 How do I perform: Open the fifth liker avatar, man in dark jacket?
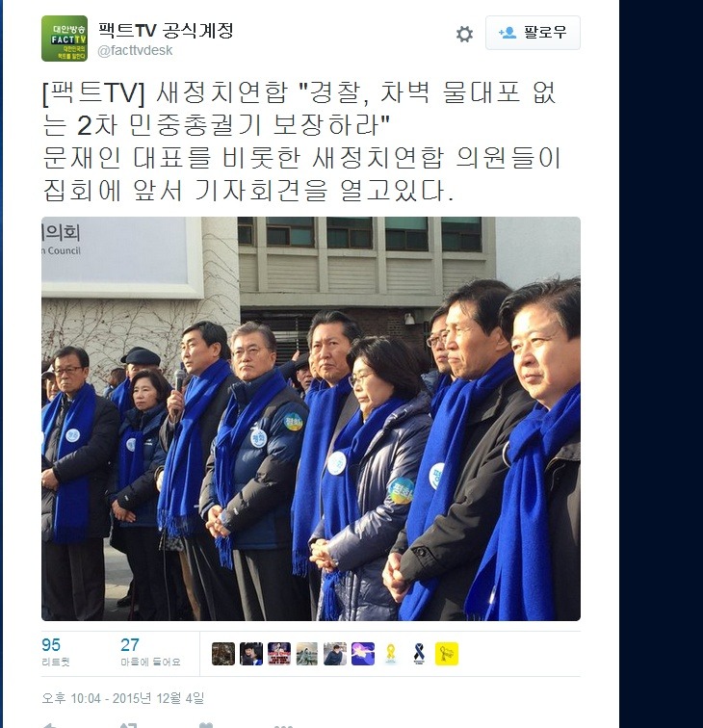[x=335, y=654]
